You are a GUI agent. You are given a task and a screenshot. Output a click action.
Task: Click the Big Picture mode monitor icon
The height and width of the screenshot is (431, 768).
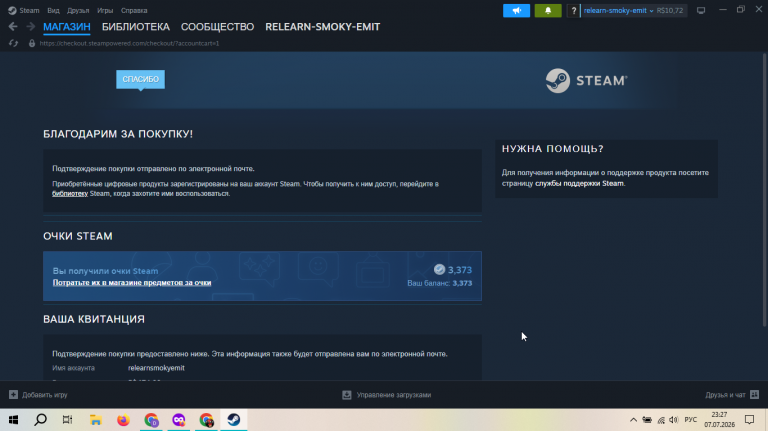point(701,10)
